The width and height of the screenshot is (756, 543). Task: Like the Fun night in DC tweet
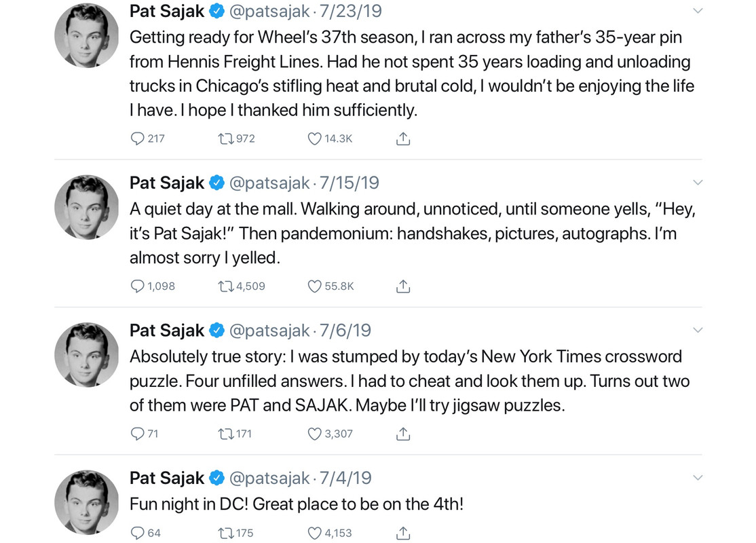(314, 533)
